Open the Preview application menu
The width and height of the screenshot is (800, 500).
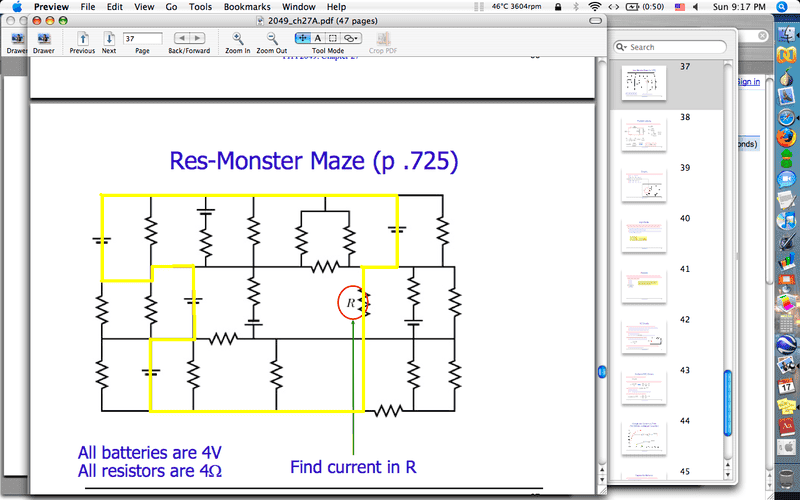click(51, 7)
